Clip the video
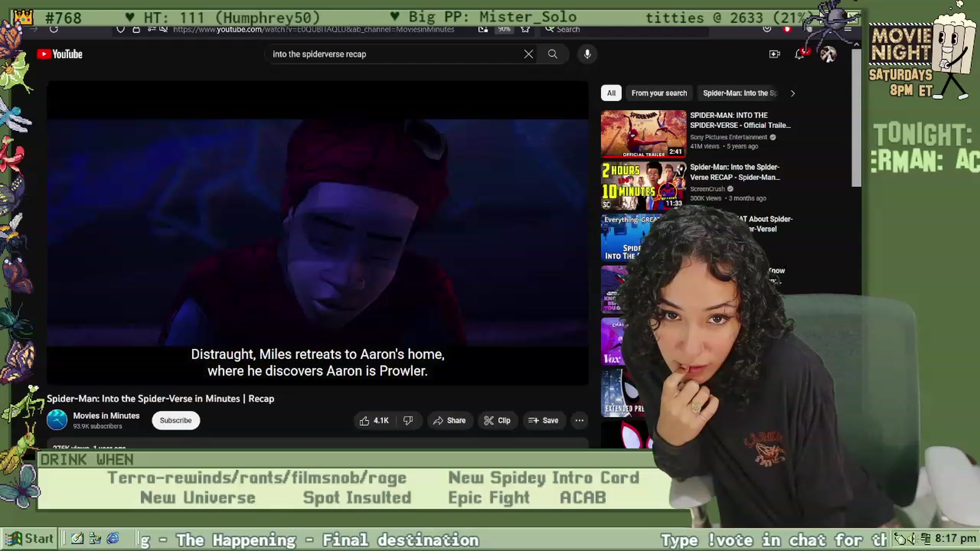Screen dimensions: 980x551 497,420
